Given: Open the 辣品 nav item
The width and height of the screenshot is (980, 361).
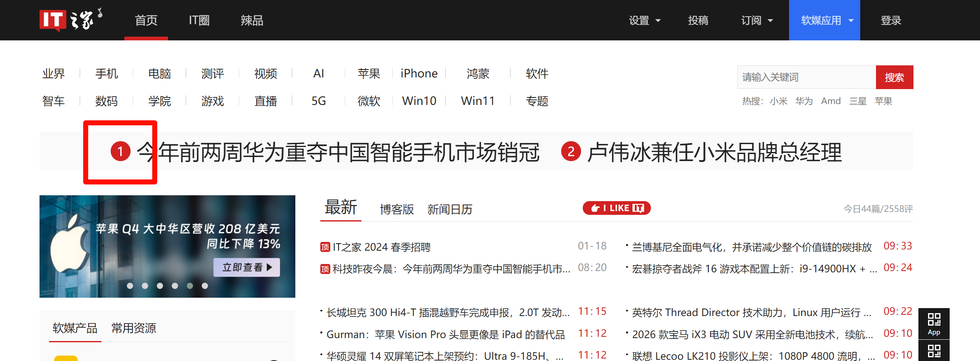Looking at the screenshot, I should 252,20.
